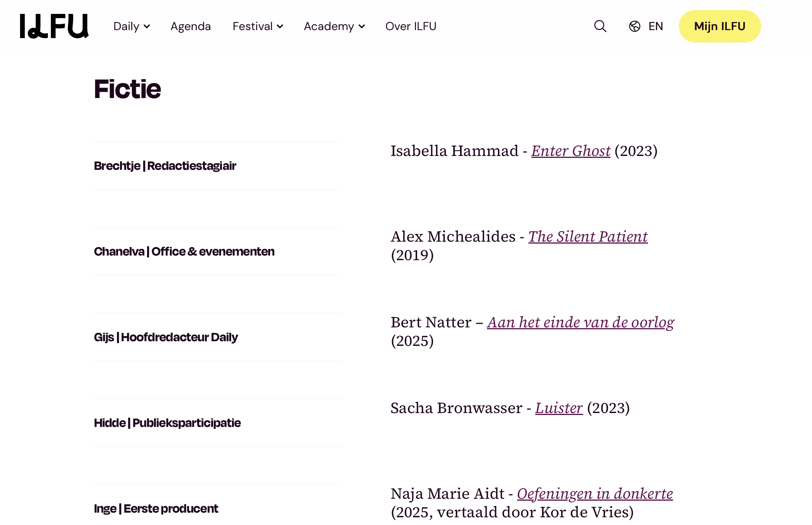Open Oefeningen in donkerte link
Screen dimensions: 812x525
click(594, 494)
